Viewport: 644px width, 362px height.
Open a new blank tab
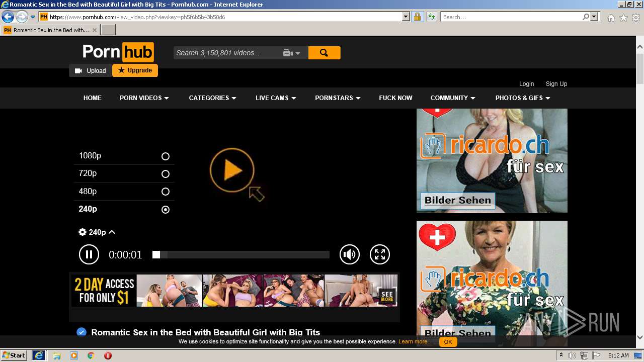click(x=108, y=30)
